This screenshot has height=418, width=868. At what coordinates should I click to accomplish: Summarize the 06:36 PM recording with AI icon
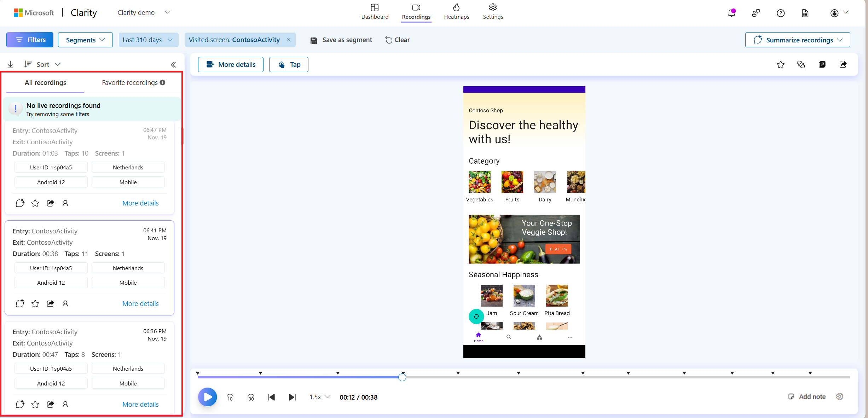coord(20,404)
